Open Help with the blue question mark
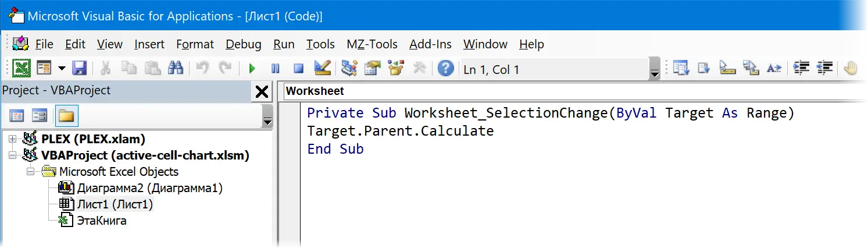868x248 pixels. tap(445, 69)
